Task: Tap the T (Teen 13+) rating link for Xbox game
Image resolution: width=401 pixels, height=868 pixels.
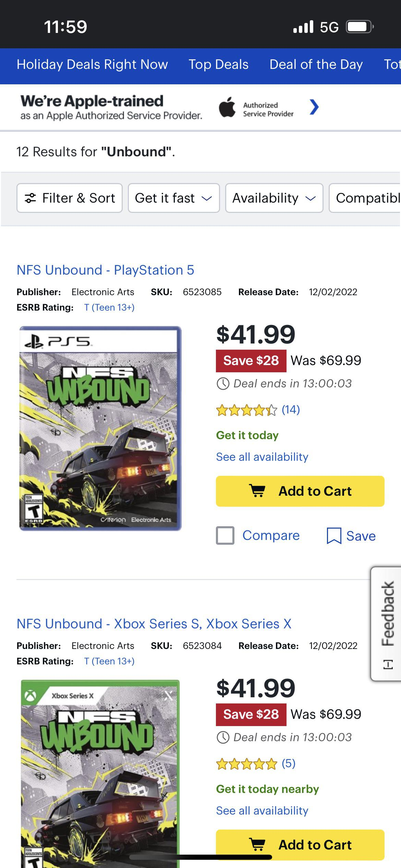Action: tap(109, 661)
